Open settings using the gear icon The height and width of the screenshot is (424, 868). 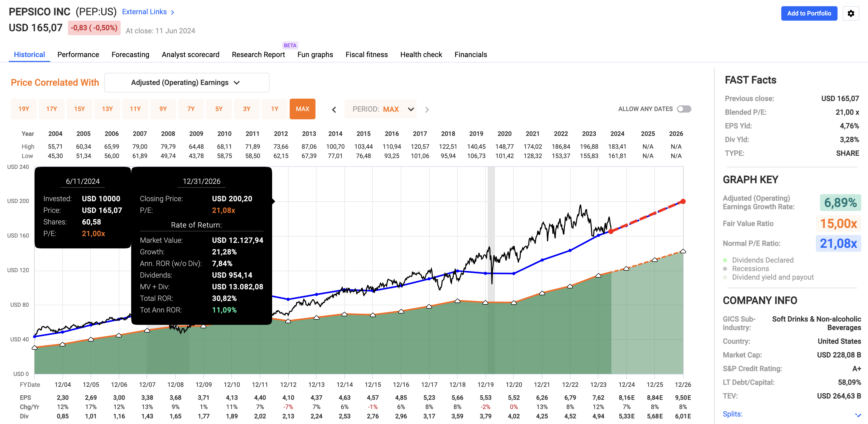[x=851, y=13]
